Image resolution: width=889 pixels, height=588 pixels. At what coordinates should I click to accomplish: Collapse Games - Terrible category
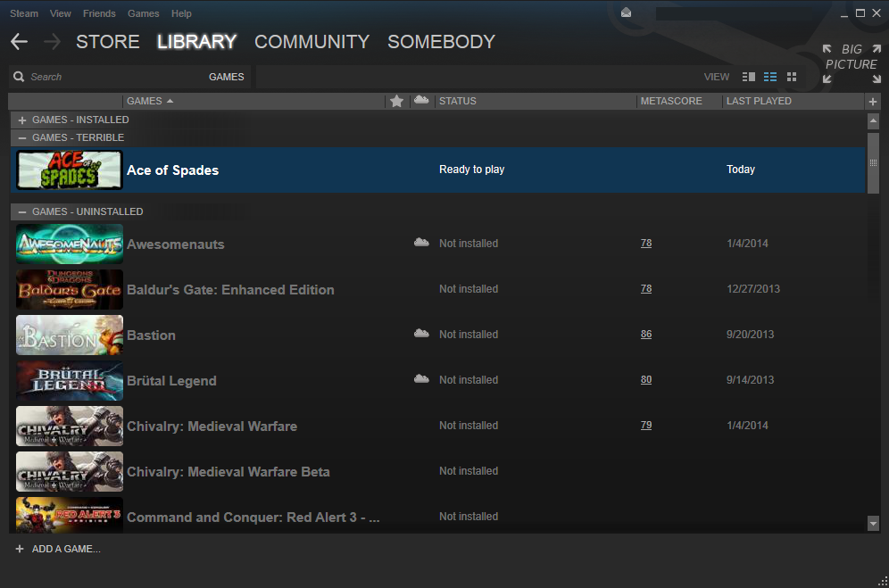[22, 137]
